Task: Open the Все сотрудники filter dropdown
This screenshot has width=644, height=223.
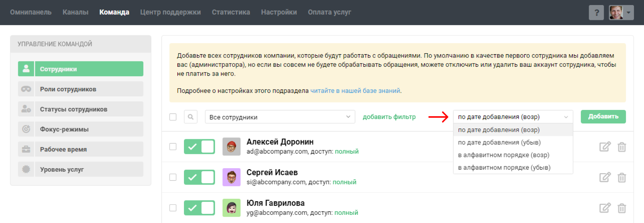Action: click(280, 117)
